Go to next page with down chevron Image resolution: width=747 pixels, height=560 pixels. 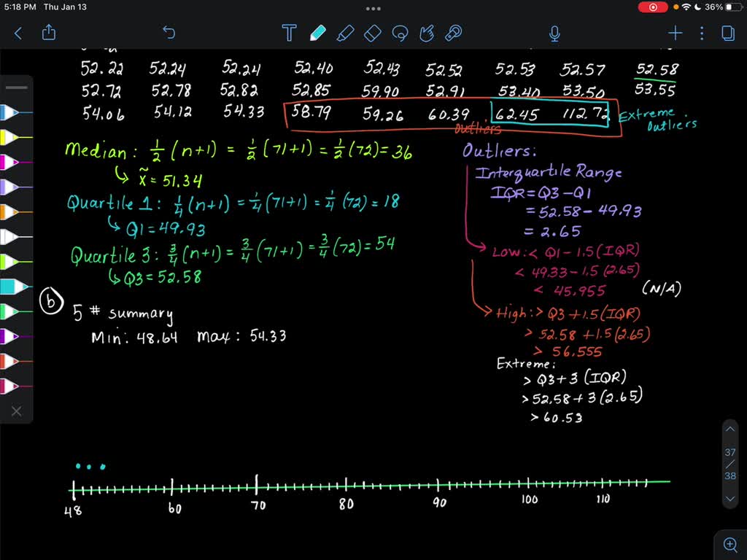730,499
